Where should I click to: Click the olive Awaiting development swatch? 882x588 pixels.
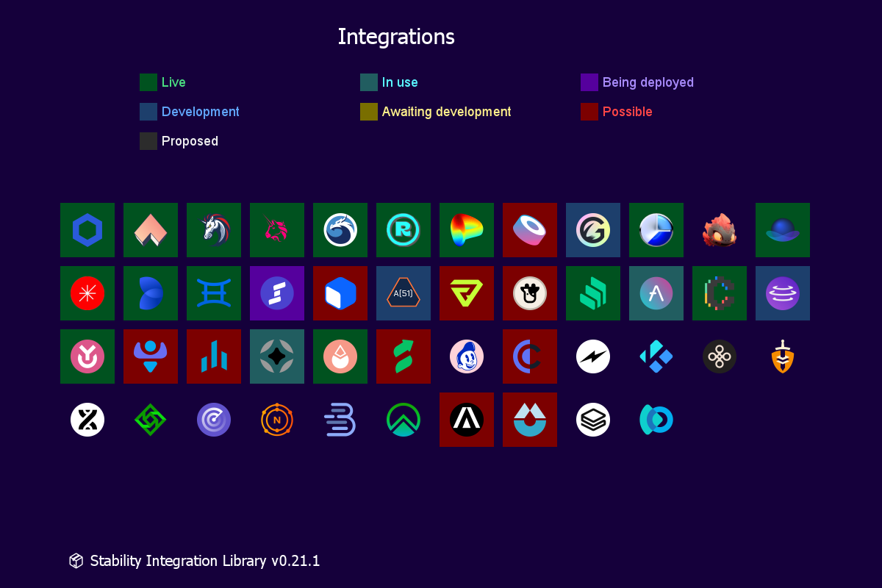tap(369, 112)
